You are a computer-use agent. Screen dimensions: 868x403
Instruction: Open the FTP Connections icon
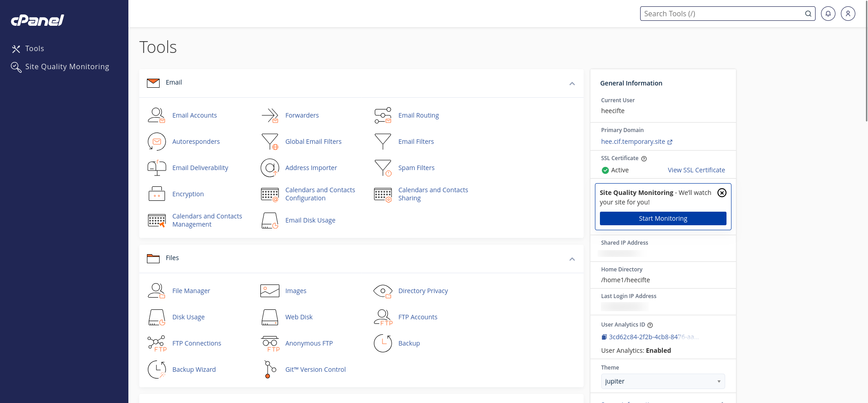pos(156,343)
